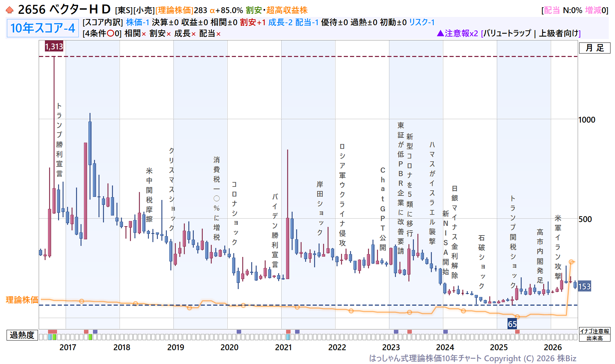Click the 1,313 high price marker
Image resolution: width=615 pixels, height=364 pixels.
[x=54, y=46]
